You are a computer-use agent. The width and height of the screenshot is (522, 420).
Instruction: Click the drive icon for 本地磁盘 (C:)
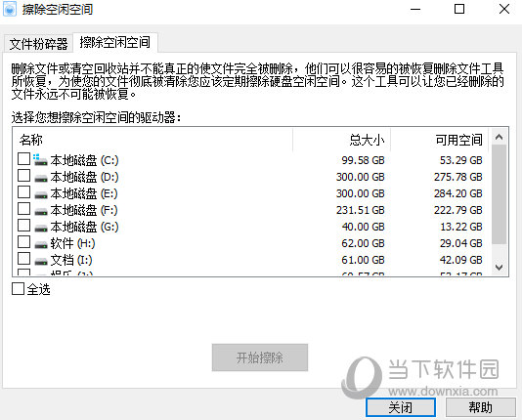(41, 160)
